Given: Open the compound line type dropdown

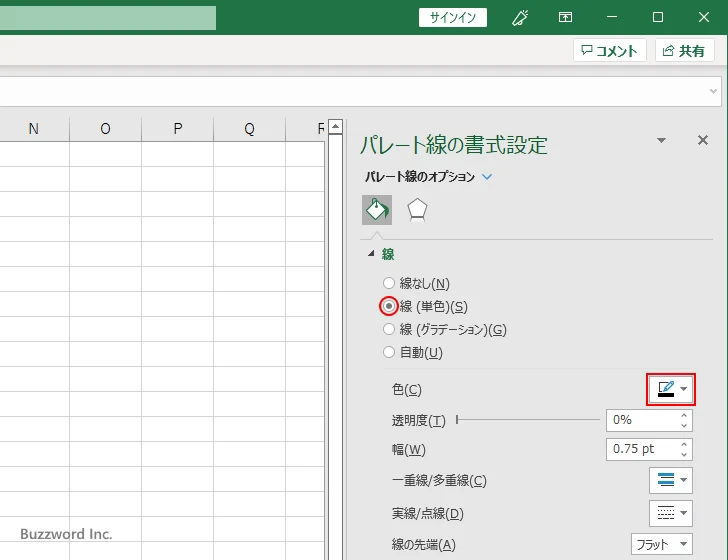Looking at the screenshot, I should 671,480.
